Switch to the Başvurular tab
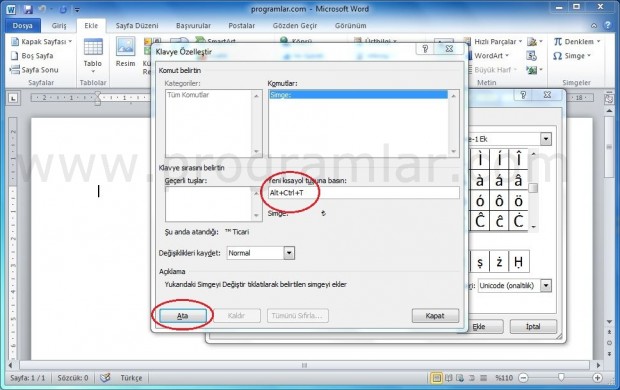The height and width of the screenshot is (390, 620). pyautogui.click(x=193, y=26)
